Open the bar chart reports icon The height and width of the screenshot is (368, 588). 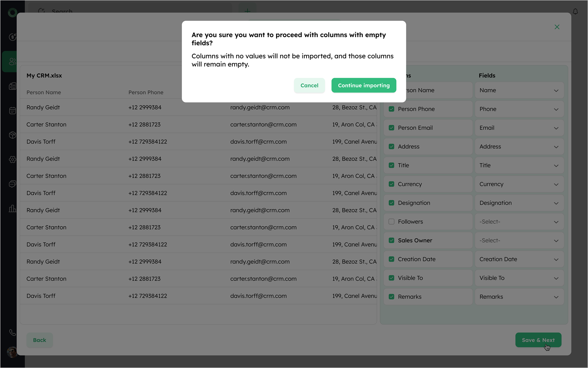[12, 209]
